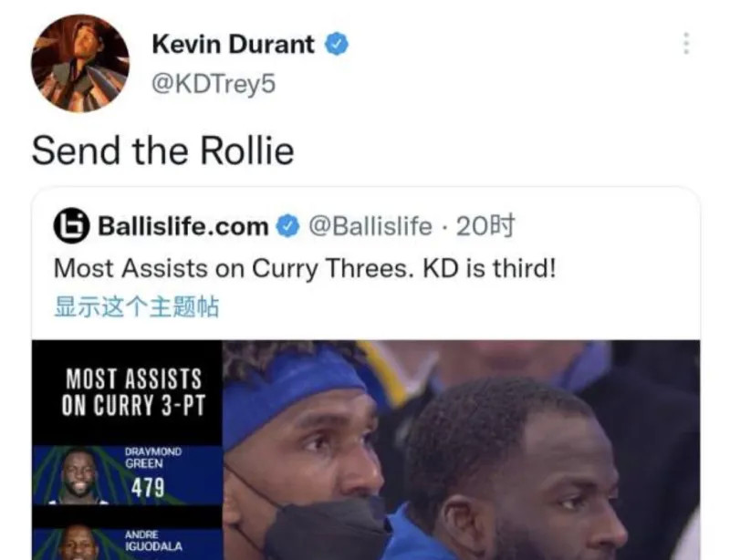This screenshot has width=730, height=560.
Task: Click Ballislife's blue verified badge
Action: (x=288, y=226)
